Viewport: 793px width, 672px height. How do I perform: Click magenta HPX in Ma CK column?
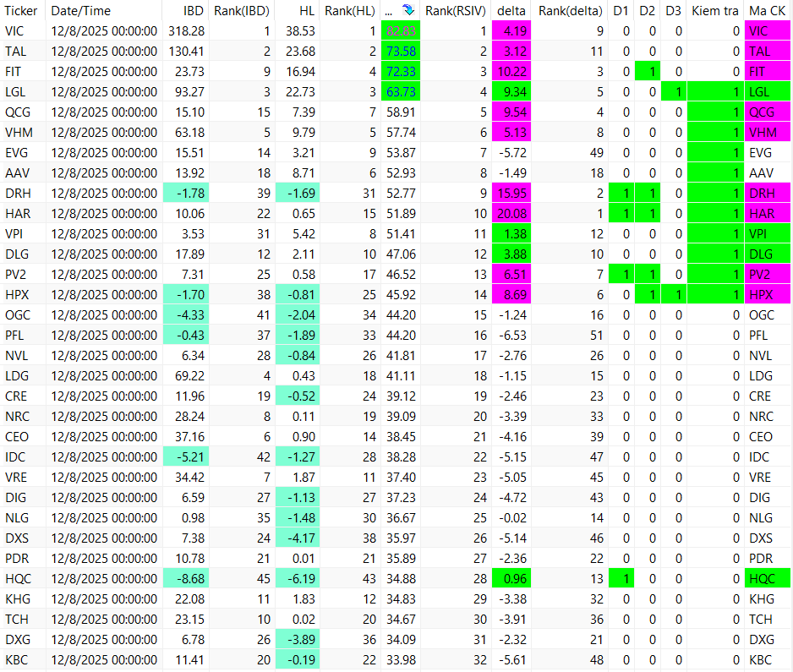[x=767, y=294]
